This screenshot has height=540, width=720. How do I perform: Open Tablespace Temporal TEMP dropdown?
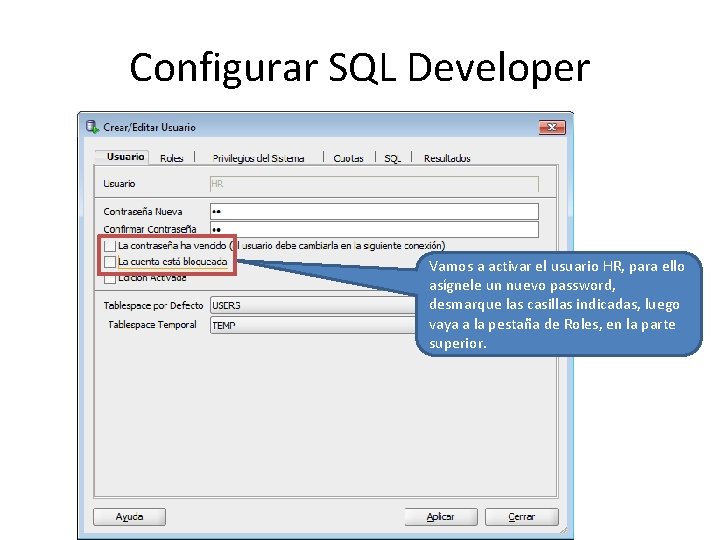pos(313,325)
